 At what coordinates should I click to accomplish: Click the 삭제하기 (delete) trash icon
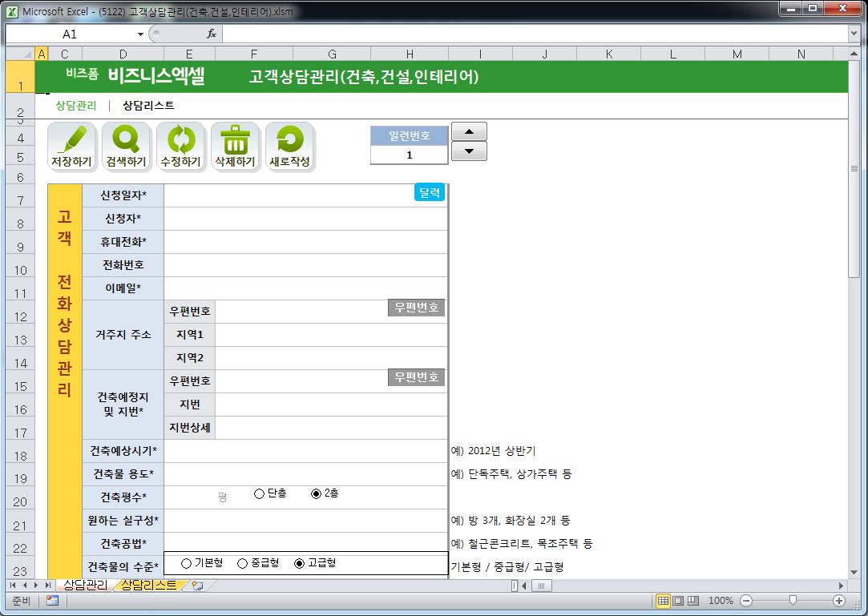[234, 142]
